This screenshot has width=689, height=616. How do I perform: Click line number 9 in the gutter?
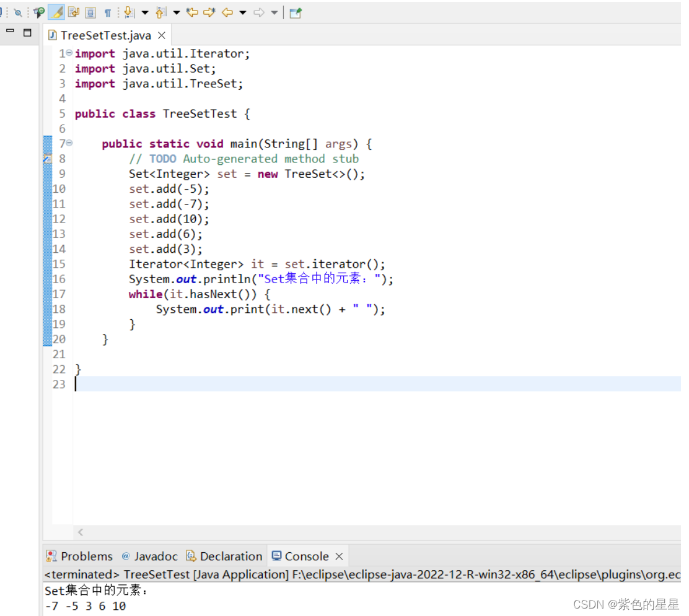coord(62,174)
